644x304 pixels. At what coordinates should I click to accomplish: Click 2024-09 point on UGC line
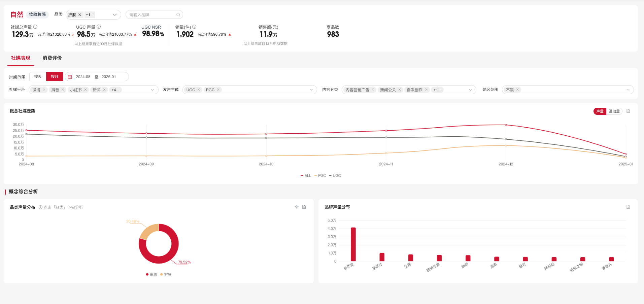point(146,137)
